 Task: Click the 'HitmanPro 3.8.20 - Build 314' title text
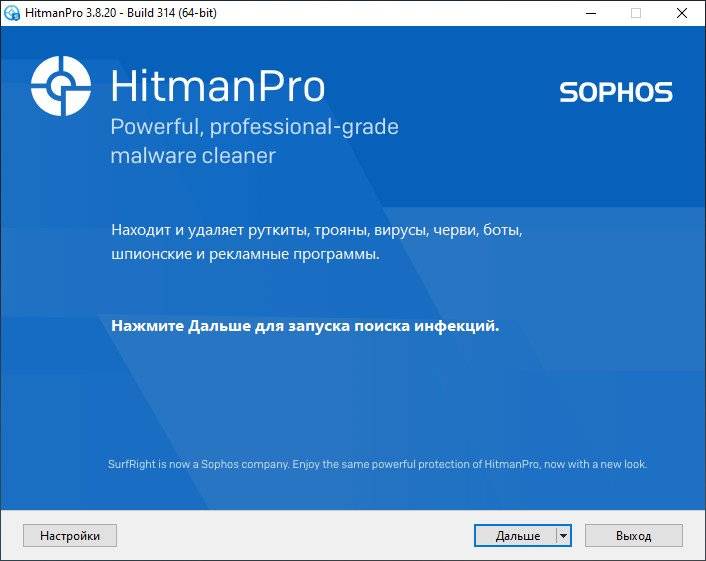point(121,13)
